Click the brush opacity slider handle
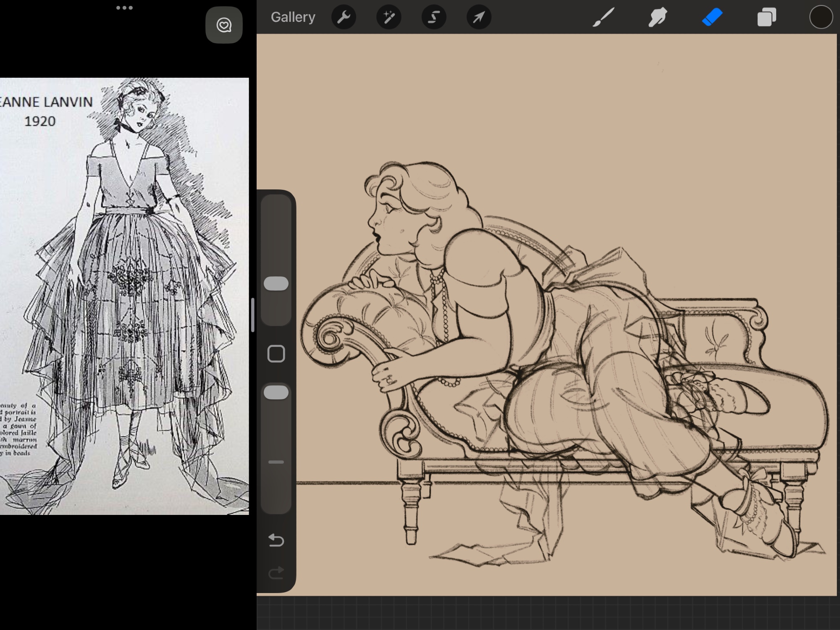Viewport: 840px width, 630px height. pyautogui.click(x=276, y=393)
